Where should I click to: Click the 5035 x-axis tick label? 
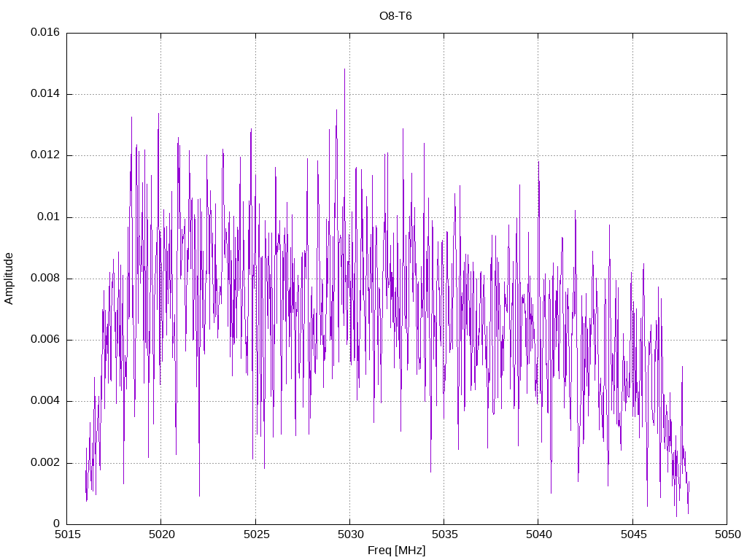coord(445,534)
